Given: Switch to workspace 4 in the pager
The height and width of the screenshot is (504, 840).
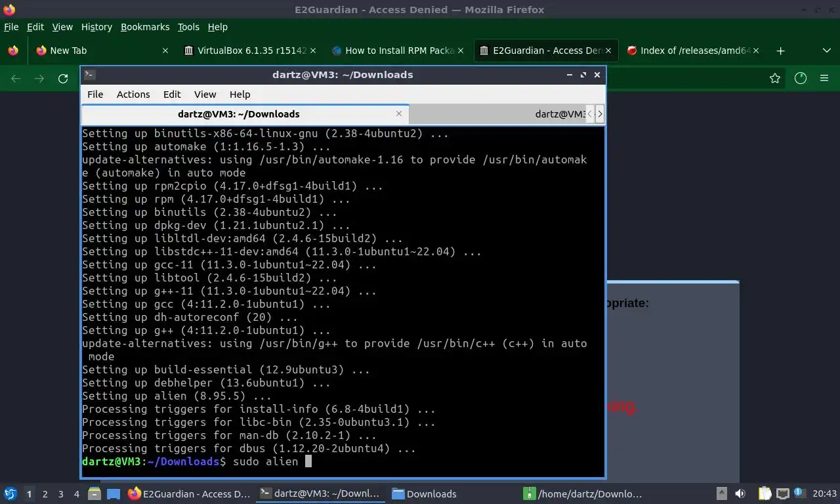Looking at the screenshot, I should tap(76, 493).
